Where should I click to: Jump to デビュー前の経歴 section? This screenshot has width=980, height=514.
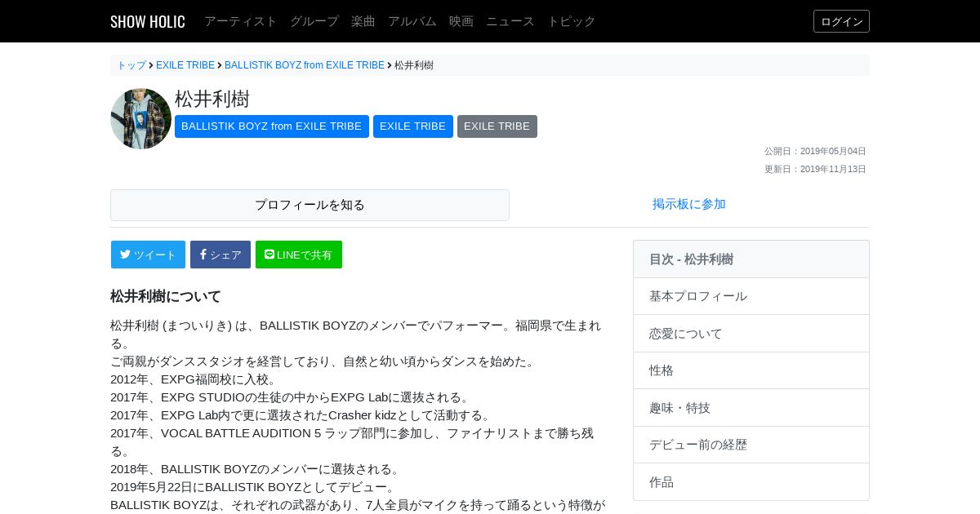click(751, 445)
